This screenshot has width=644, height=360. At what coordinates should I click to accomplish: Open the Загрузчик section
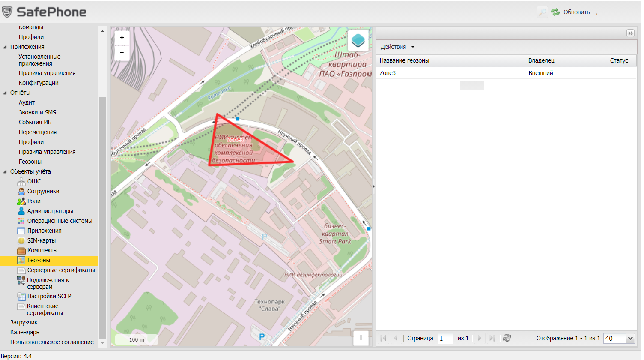(x=24, y=322)
